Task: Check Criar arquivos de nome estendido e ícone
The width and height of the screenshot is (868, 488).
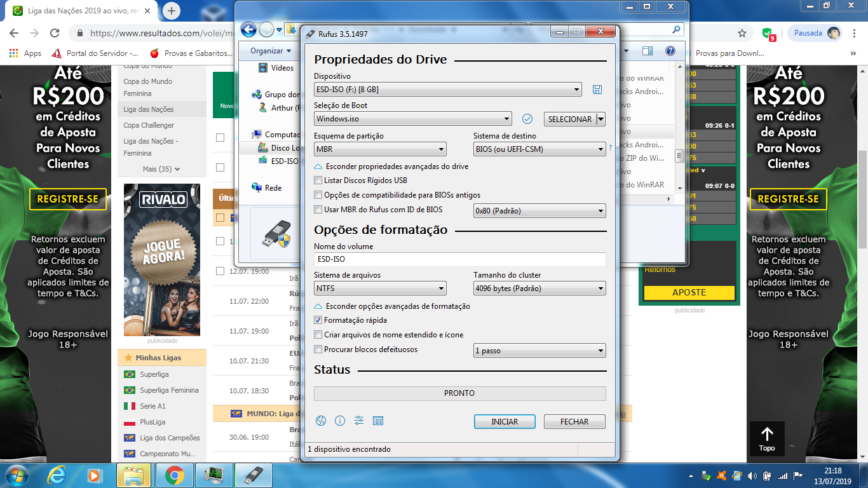Action: point(318,335)
